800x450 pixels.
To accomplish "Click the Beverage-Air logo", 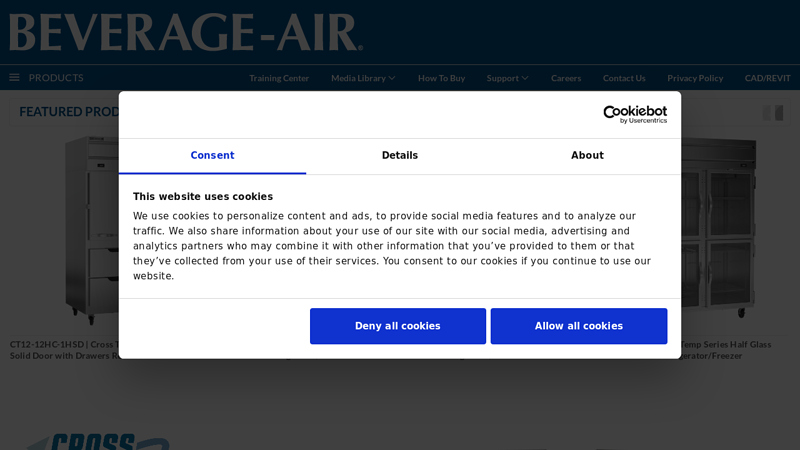I will click(x=186, y=32).
